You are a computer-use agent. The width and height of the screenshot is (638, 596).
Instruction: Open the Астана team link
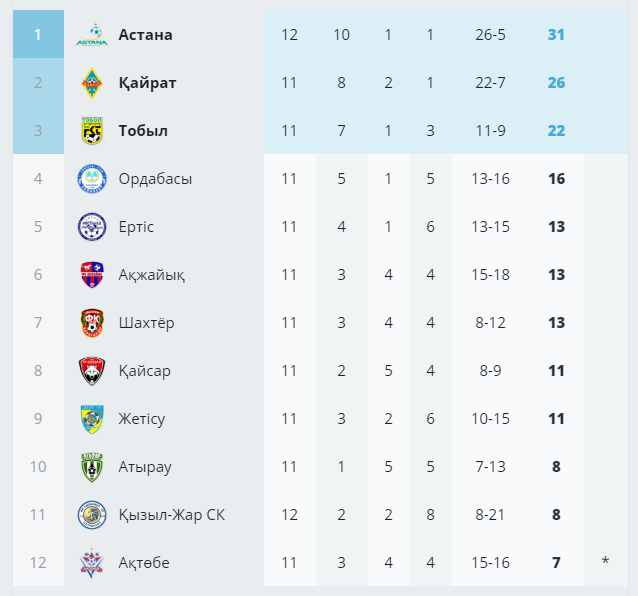(145, 35)
